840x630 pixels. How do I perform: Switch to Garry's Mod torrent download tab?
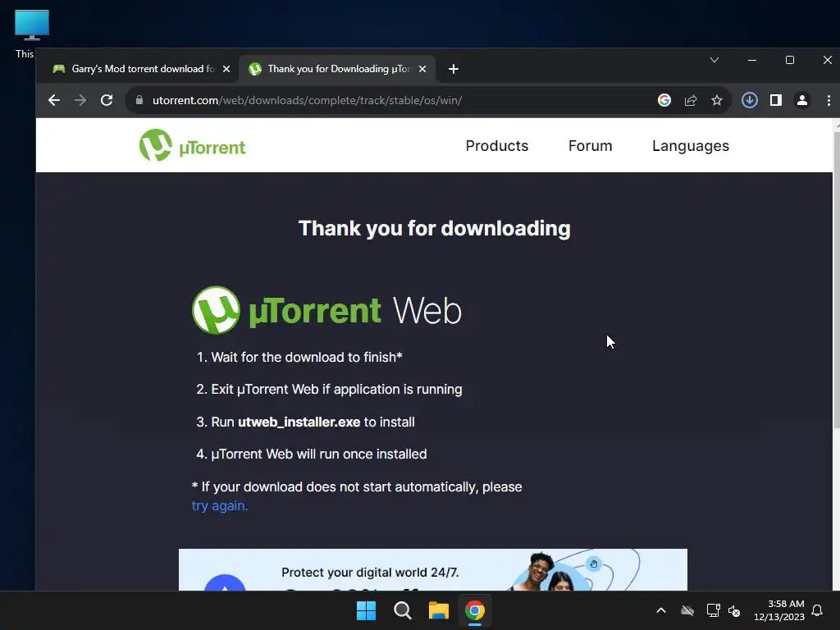coord(142,69)
